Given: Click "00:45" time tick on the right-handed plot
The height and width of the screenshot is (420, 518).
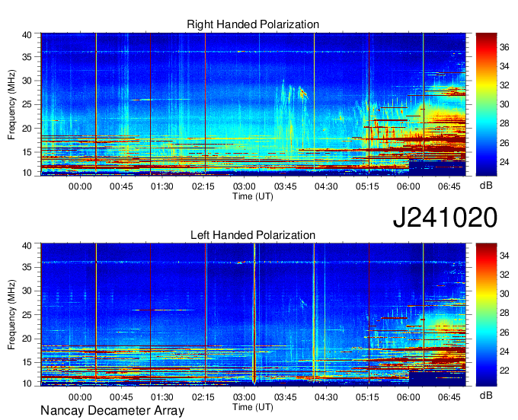Looking at the screenshot, I should 121,186.
